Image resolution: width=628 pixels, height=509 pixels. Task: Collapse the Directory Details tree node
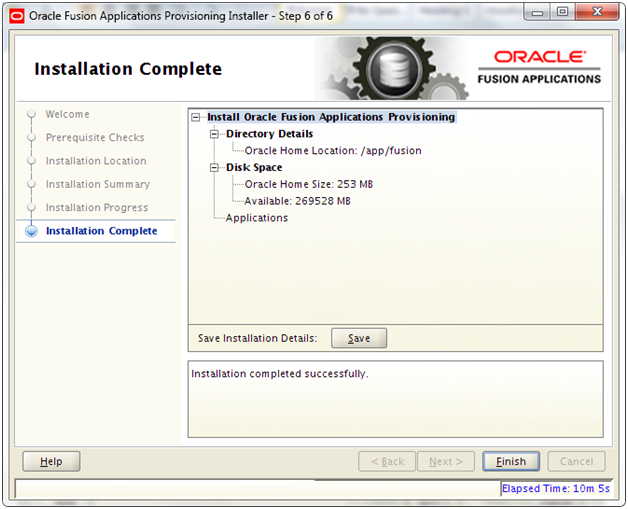(x=215, y=134)
